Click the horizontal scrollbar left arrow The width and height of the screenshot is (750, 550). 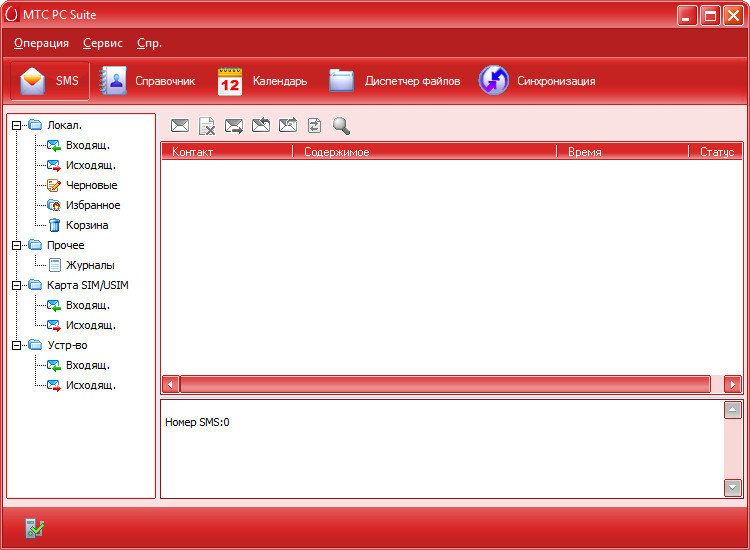click(x=170, y=385)
